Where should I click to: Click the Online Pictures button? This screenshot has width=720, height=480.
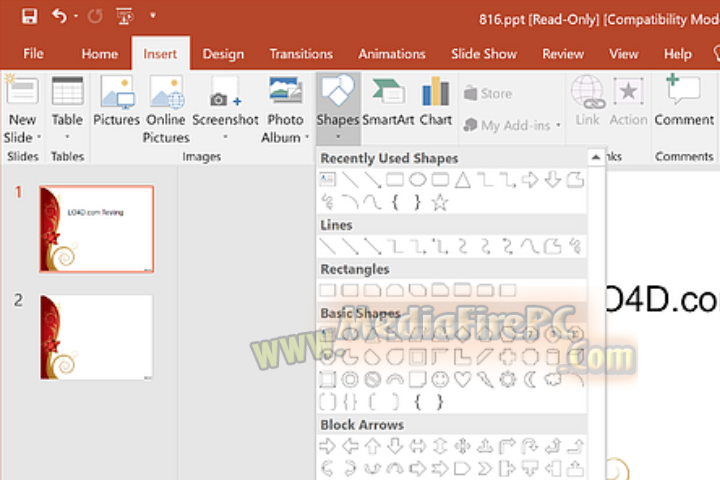point(166,109)
